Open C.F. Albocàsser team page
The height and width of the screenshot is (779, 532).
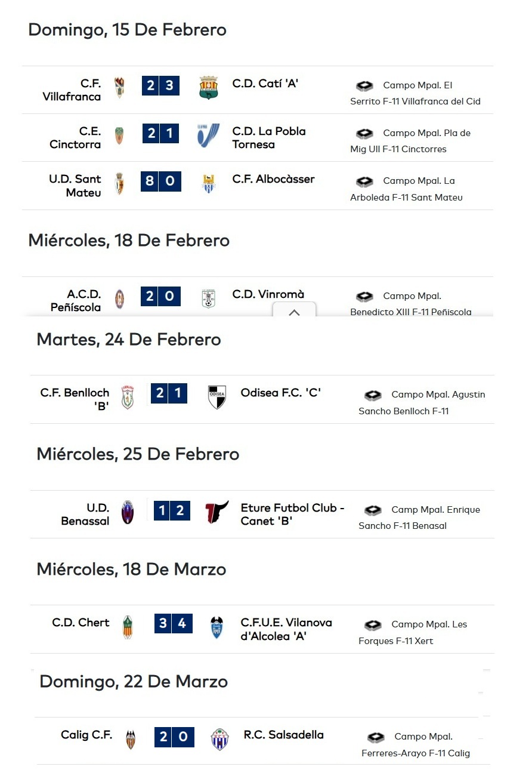(273, 179)
